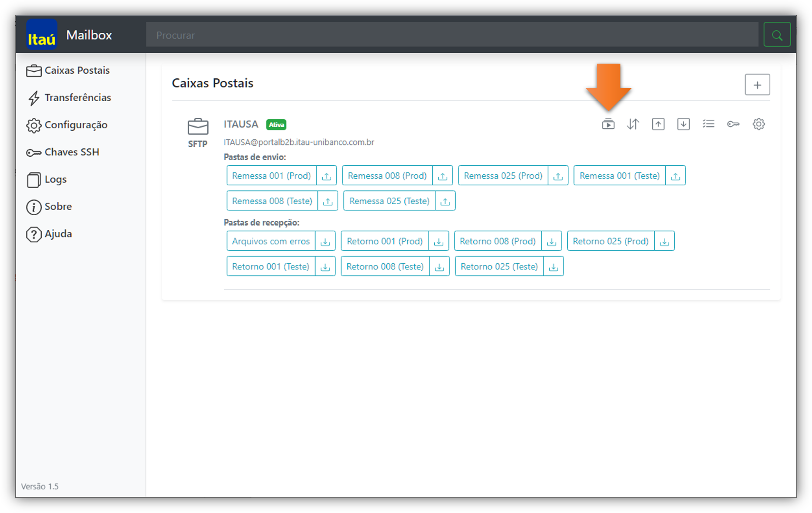Click the Itaú logo
Viewport: 812px width, 513px height.
pos(42,35)
